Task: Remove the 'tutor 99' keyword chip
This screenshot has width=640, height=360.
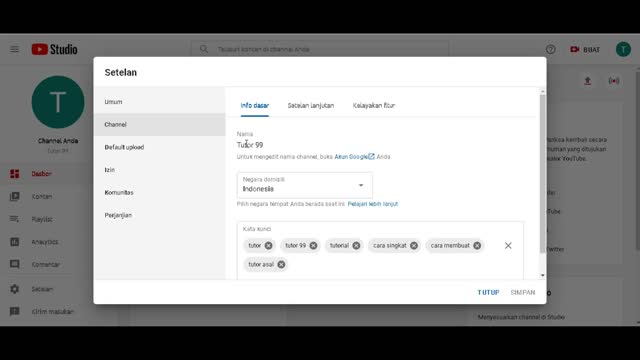Action: tap(313, 246)
